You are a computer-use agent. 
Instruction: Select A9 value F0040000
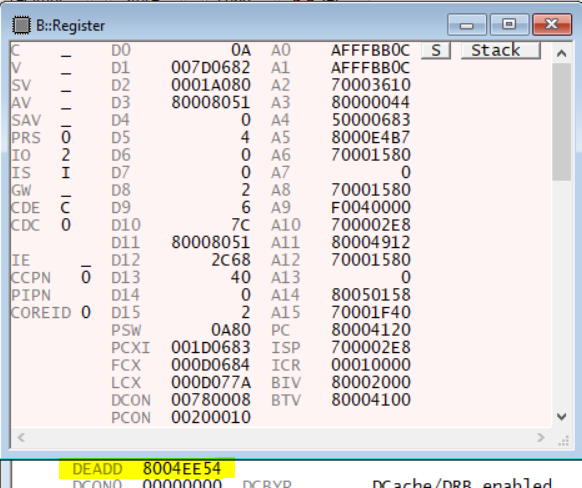click(371, 207)
